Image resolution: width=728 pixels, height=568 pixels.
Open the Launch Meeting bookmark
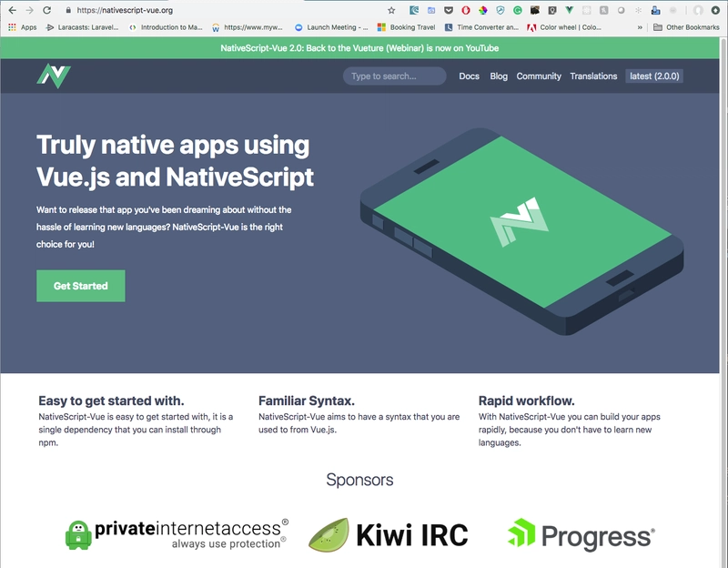tap(331, 27)
